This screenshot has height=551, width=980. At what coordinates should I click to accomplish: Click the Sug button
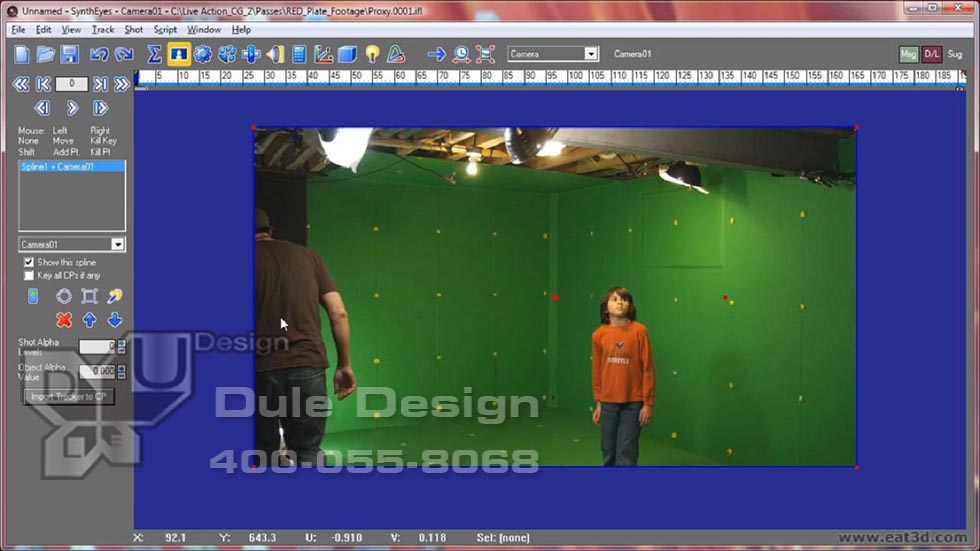pyautogui.click(x=955, y=54)
